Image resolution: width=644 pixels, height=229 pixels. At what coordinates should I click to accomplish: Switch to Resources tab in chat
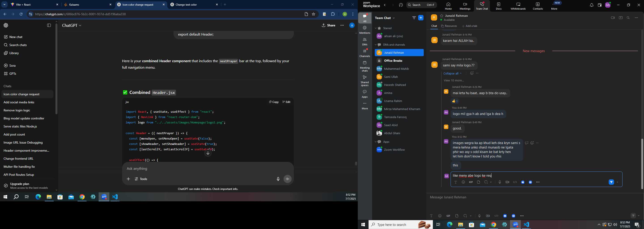click(449, 26)
